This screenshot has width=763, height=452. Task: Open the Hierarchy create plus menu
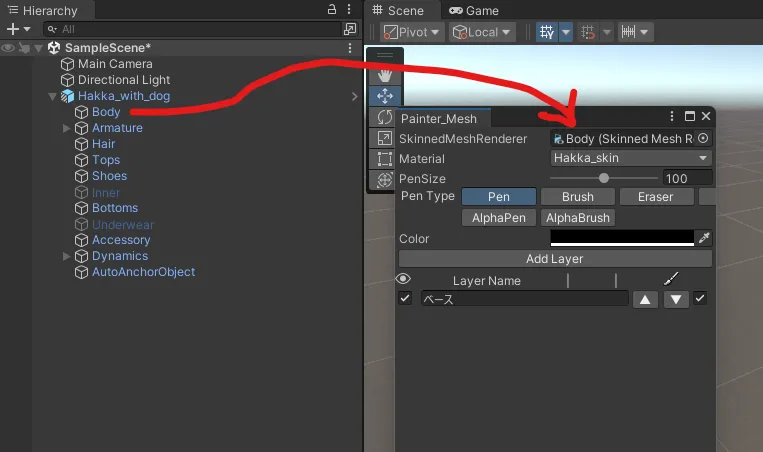click(x=18, y=29)
